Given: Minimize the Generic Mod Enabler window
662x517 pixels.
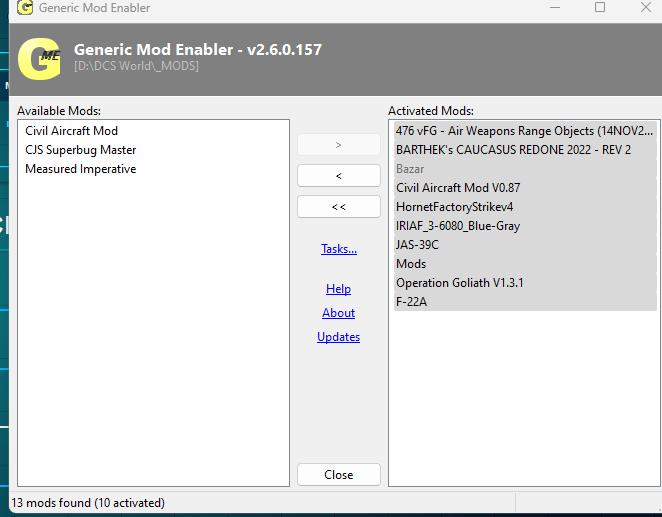Looking at the screenshot, I should [x=555, y=7].
